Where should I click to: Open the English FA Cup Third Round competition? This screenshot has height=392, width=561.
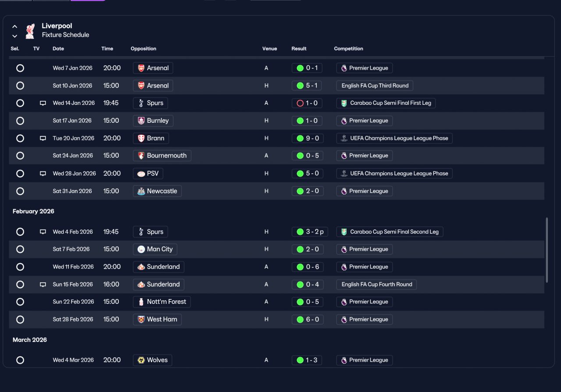click(375, 86)
